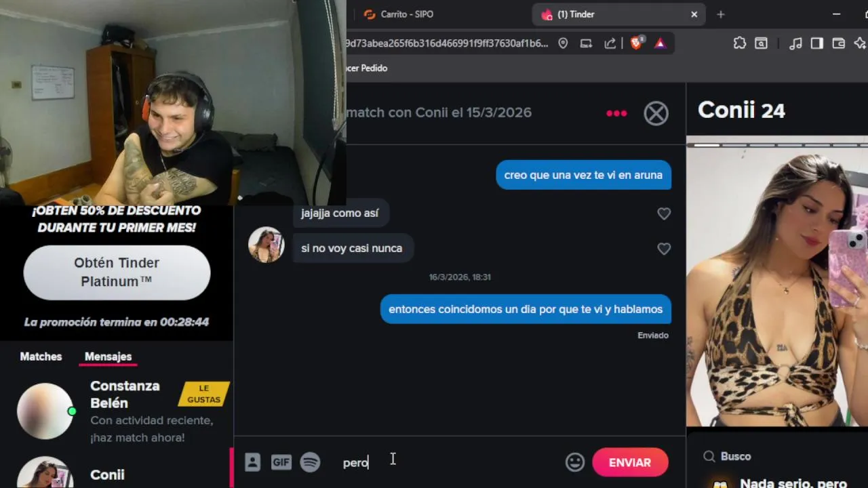Click the Spotify song share icon

pyautogui.click(x=311, y=462)
